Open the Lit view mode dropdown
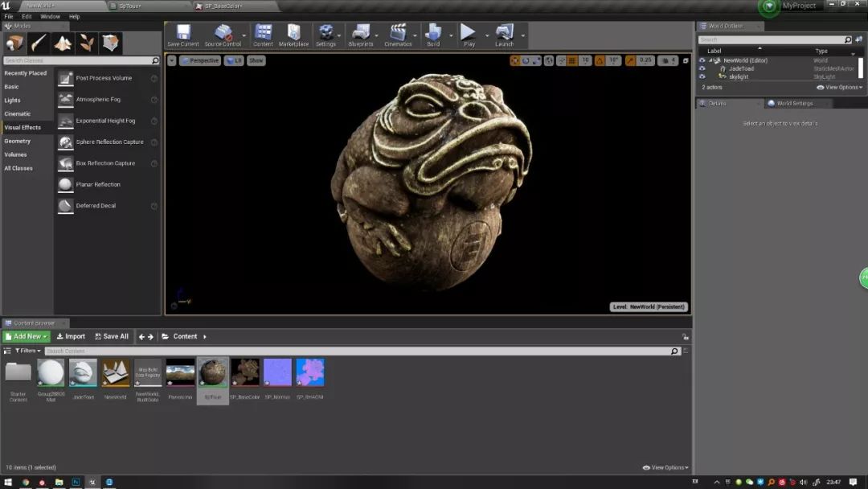The height and width of the screenshot is (489, 868). click(x=234, y=60)
